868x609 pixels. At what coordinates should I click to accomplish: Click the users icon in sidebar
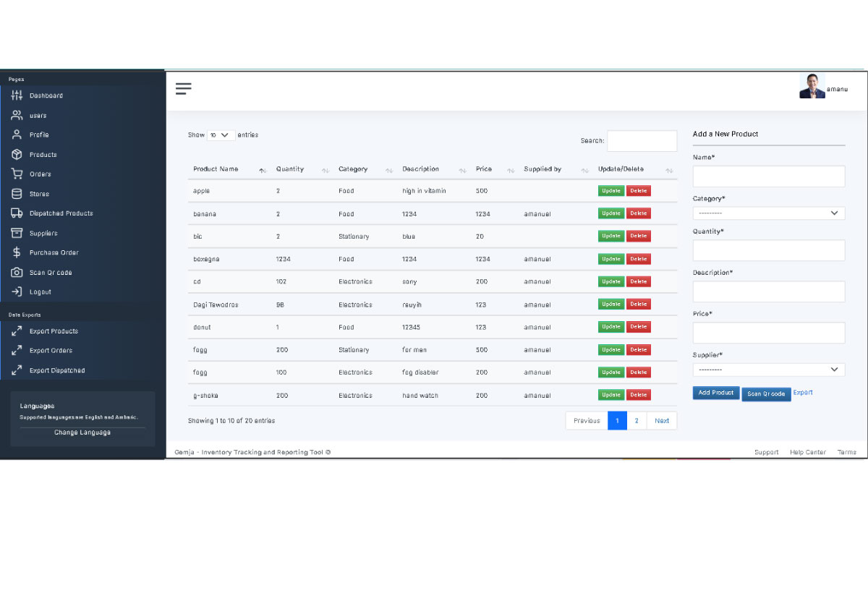click(x=17, y=115)
